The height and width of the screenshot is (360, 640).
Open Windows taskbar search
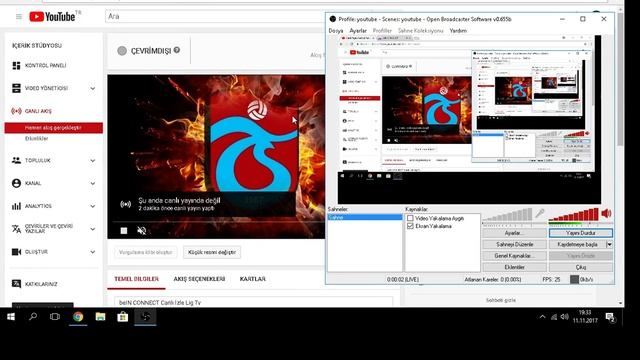coord(33,317)
